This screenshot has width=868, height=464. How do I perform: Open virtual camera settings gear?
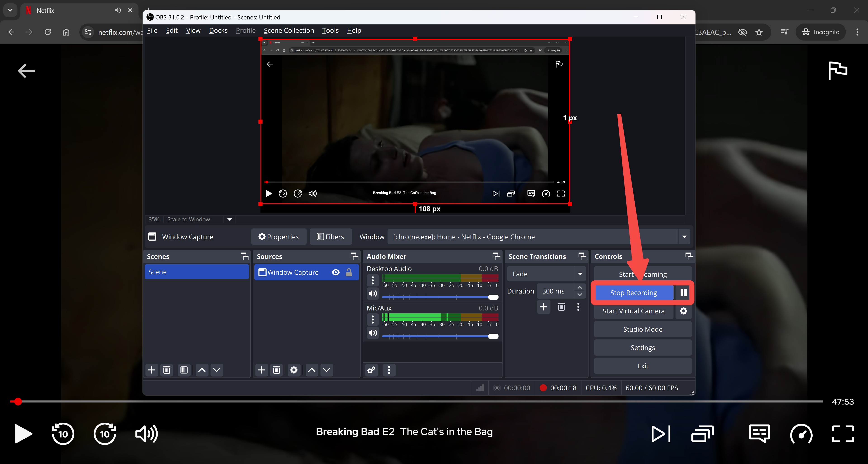click(x=684, y=311)
